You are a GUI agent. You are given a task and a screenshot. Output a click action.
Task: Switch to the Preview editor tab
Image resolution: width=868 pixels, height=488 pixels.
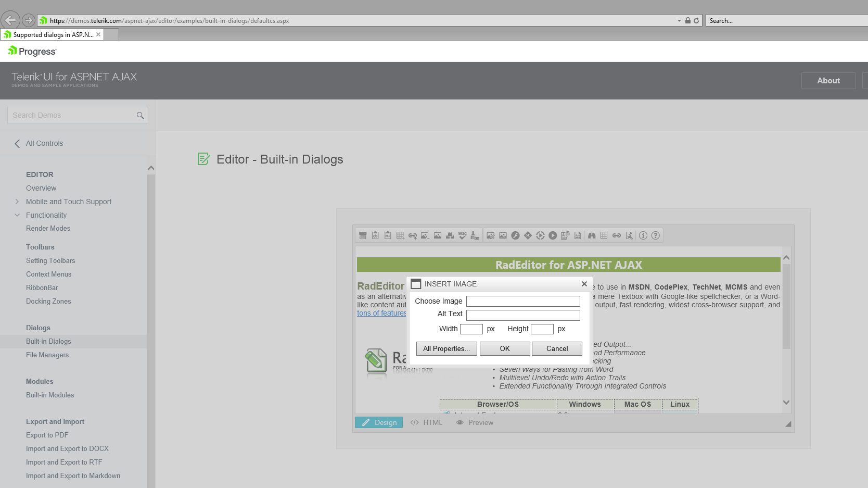tap(475, 422)
